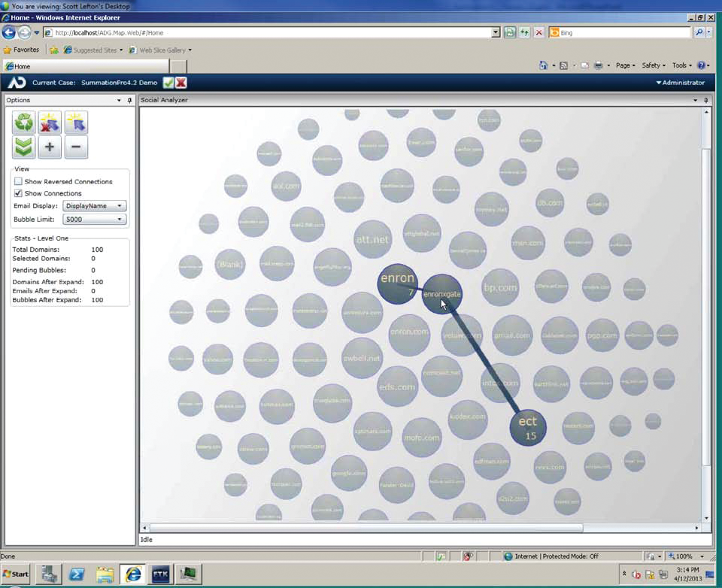Click the green recycle refresh icon
722x588 pixels.
pyautogui.click(x=24, y=122)
